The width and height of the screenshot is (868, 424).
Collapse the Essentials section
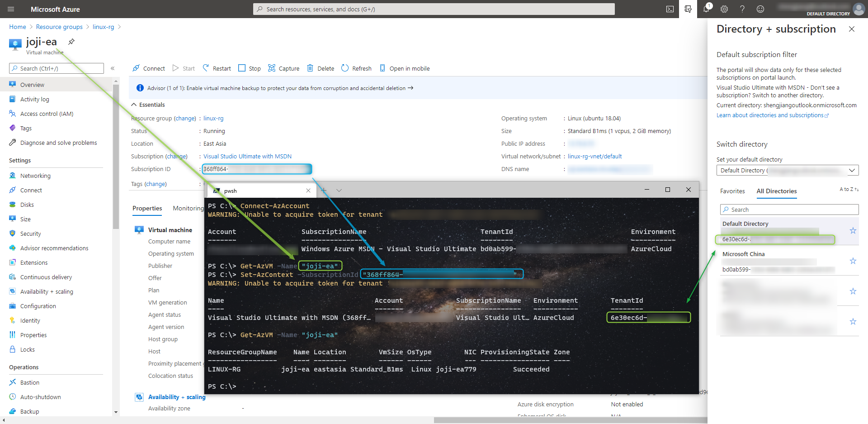click(x=134, y=105)
